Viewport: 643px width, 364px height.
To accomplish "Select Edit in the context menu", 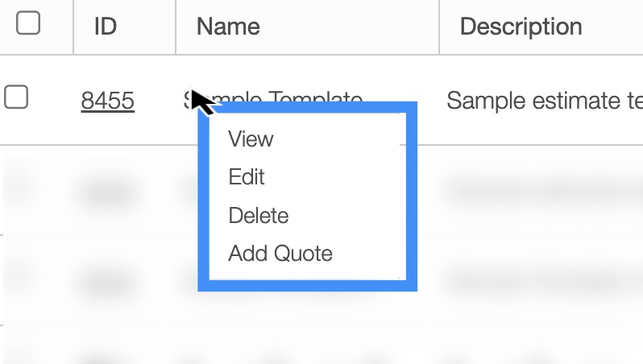I will click(247, 177).
